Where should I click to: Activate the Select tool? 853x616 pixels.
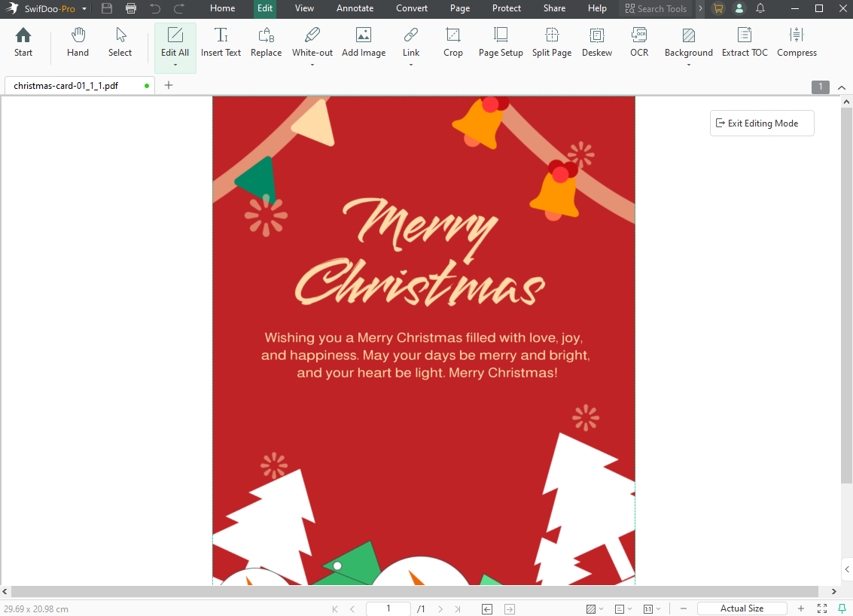coord(120,41)
